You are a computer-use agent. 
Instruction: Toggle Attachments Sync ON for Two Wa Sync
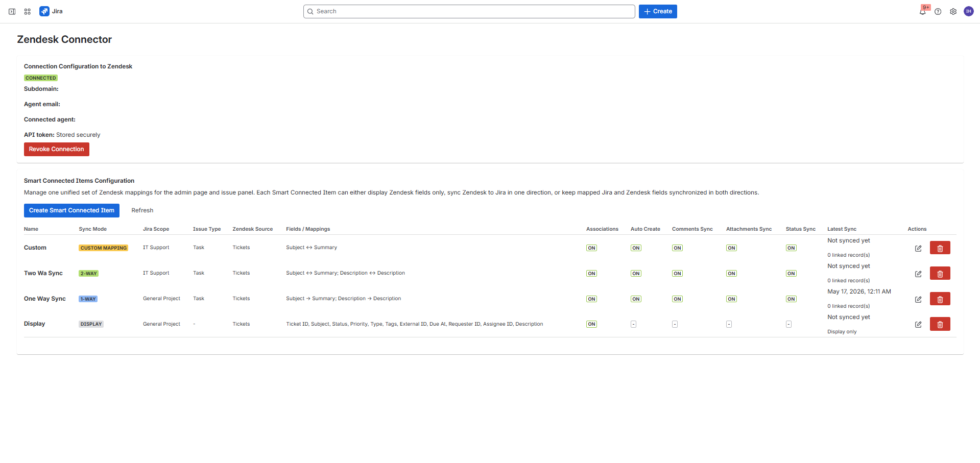pyautogui.click(x=731, y=274)
